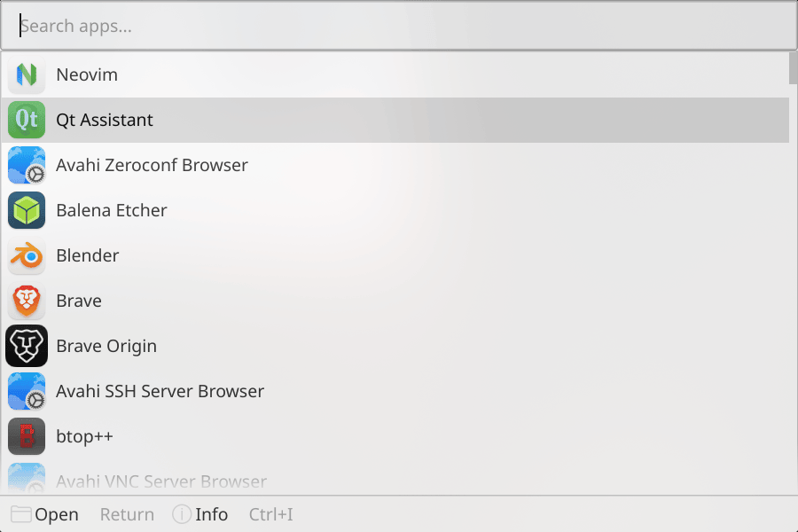Click the black Brave Origin icon
This screenshot has height=532, width=798.
27,346
